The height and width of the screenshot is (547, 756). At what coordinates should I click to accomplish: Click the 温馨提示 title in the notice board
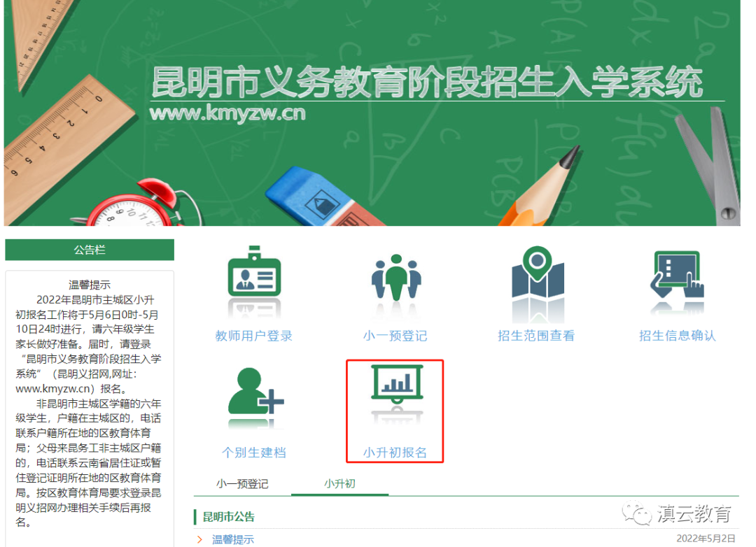click(x=90, y=285)
